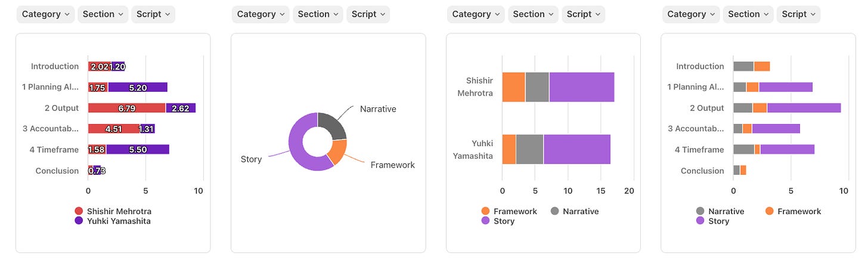Image resolution: width=868 pixels, height=269 pixels.
Task: Toggle Shishir Mehrotra legend red dot
Action: [x=79, y=211]
